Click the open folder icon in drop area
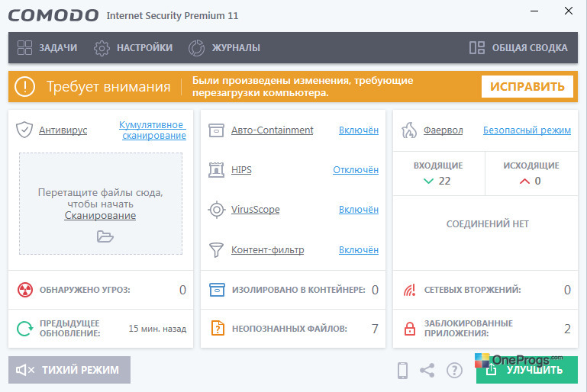This screenshot has width=587, height=392. [105, 236]
